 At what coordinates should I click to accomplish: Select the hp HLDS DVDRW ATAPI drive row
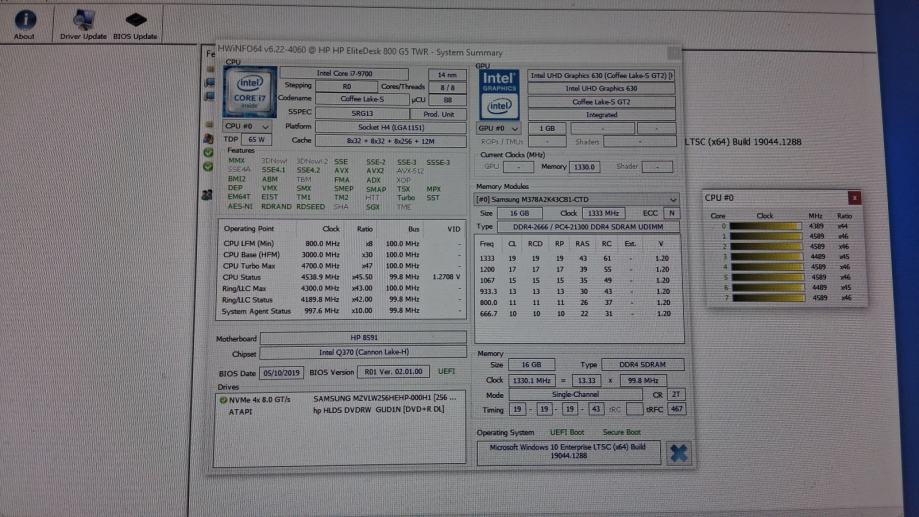click(340, 410)
